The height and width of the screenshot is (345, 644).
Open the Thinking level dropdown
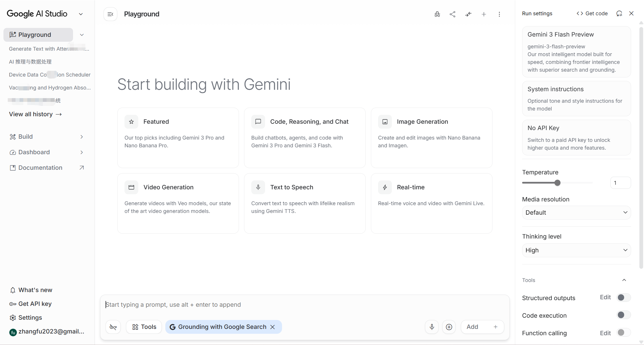click(576, 250)
